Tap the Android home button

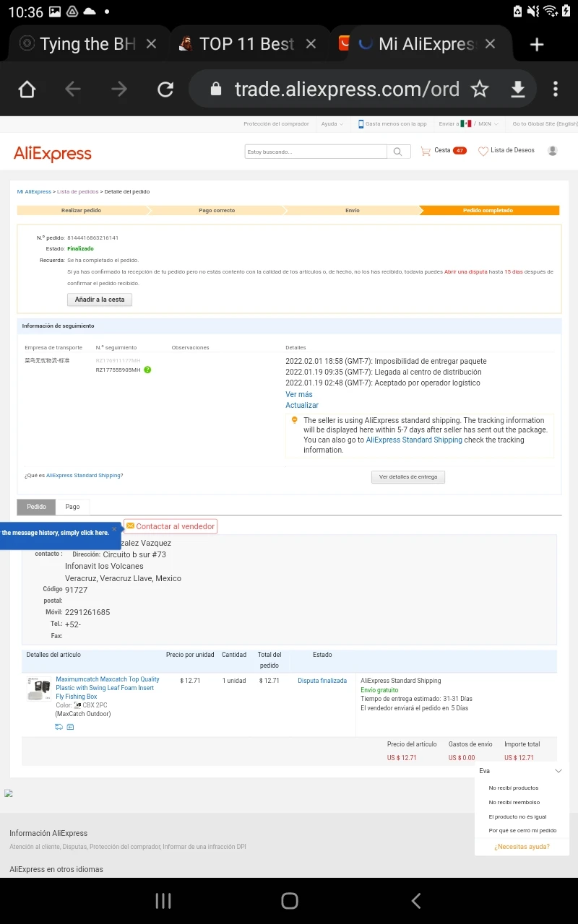coord(290,900)
